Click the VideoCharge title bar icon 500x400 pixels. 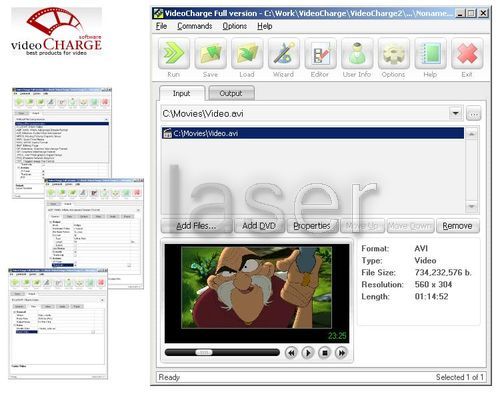coord(158,13)
